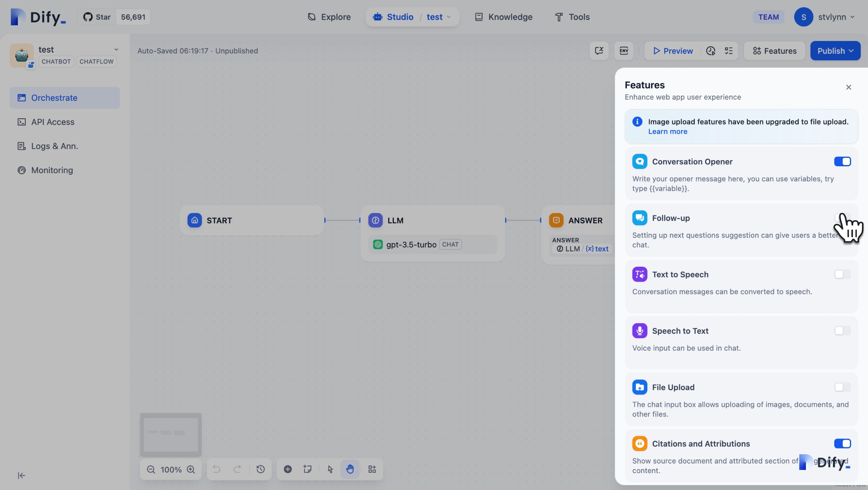The width and height of the screenshot is (868, 490).
Task: Enable the Text to Speech toggle
Action: [842, 274]
